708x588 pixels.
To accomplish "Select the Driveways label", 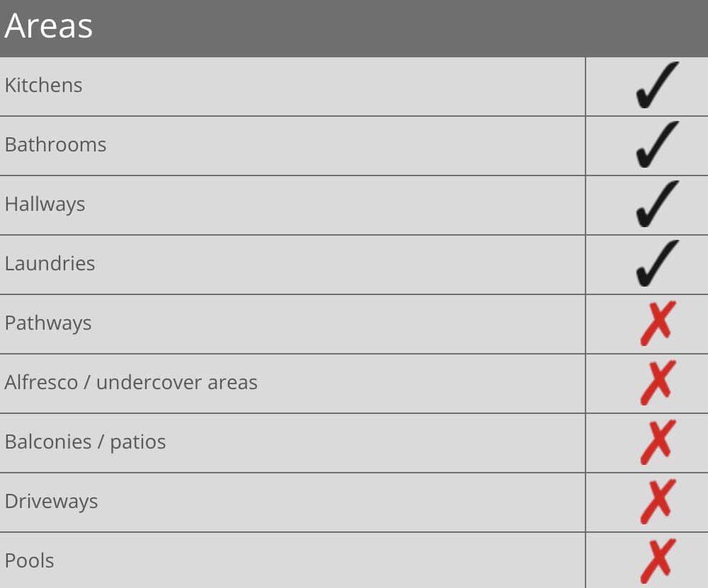I will click(x=52, y=502).
